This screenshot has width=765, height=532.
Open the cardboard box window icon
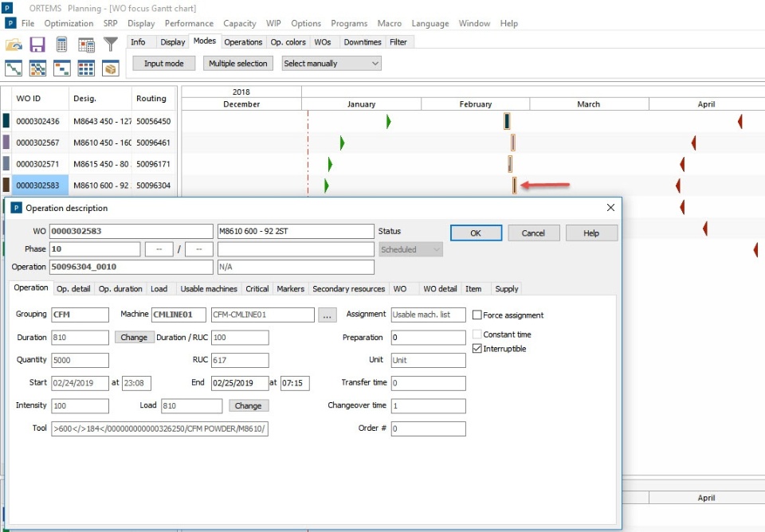point(111,68)
